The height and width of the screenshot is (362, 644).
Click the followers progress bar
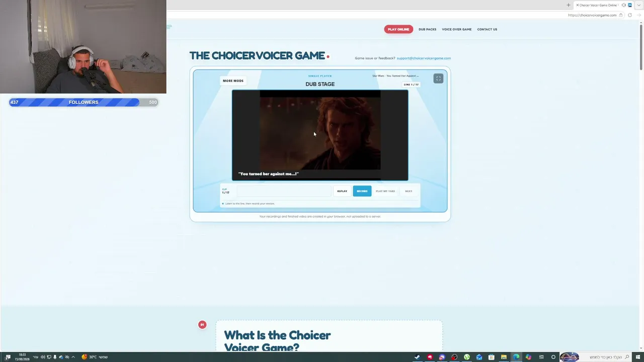click(84, 102)
